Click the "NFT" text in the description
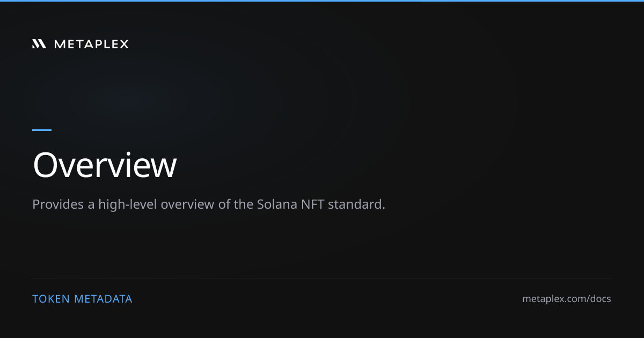This screenshot has width=644, height=338. pos(311,204)
